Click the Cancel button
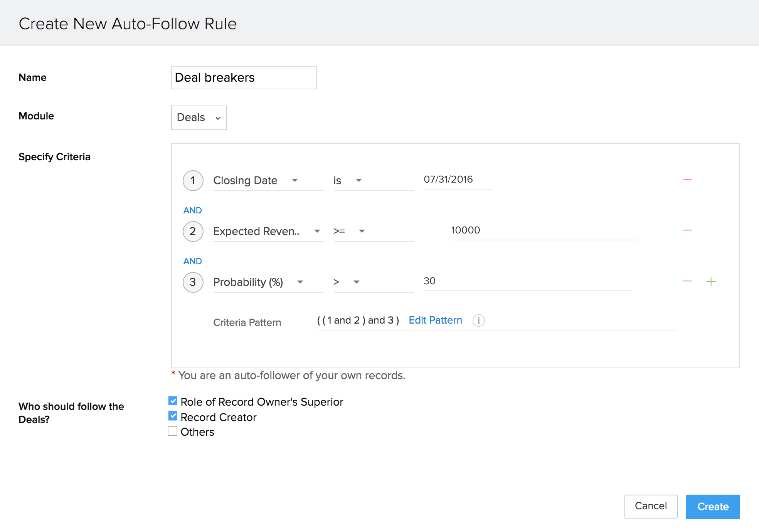The width and height of the screenshot is (759, 532). click(x=650, y=506)
